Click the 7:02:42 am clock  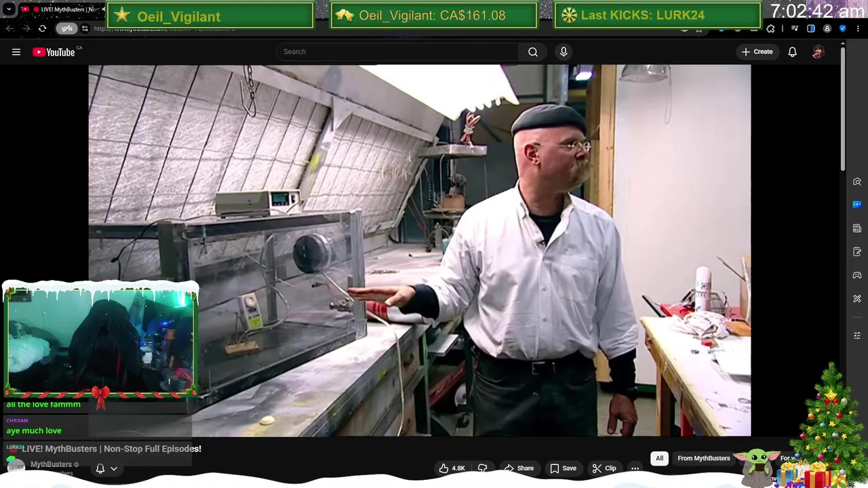(817, 11)
